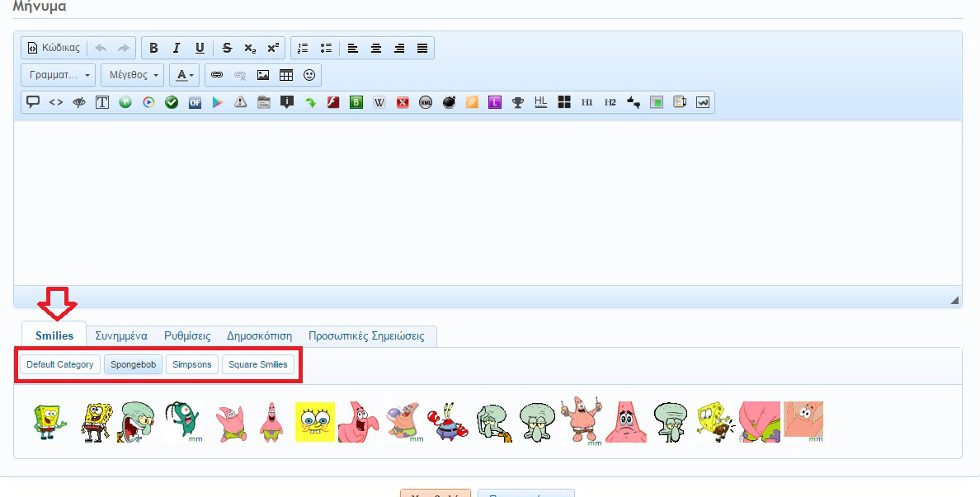
Task: Open the font size dropdown
Action: [132, 75]
